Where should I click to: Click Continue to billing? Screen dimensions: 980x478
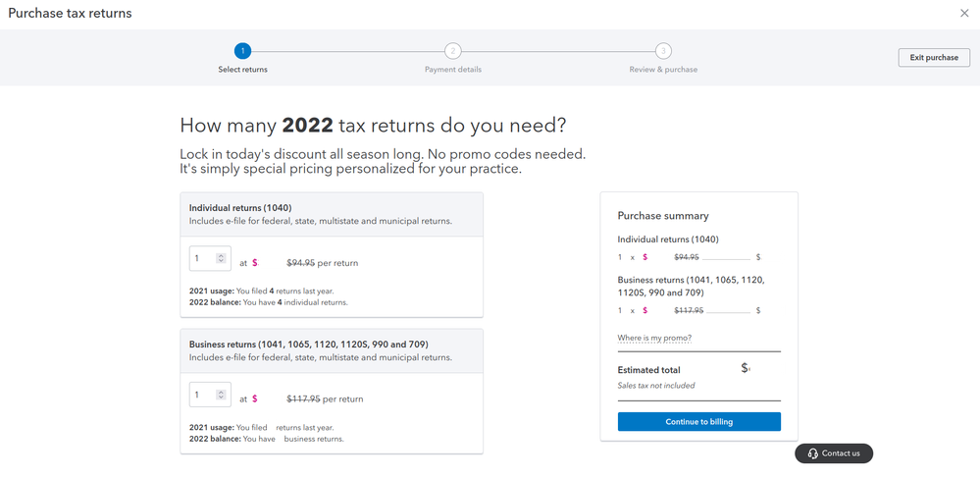(x=698, y=422)
